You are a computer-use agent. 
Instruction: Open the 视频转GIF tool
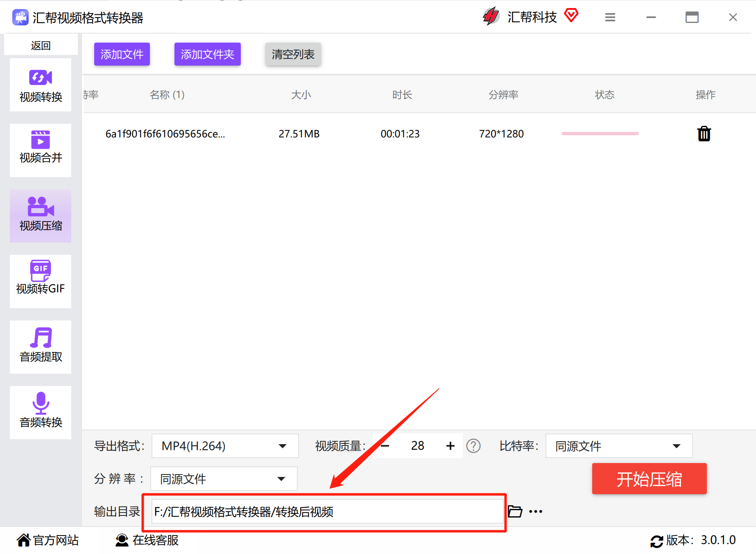coord(41,282)
